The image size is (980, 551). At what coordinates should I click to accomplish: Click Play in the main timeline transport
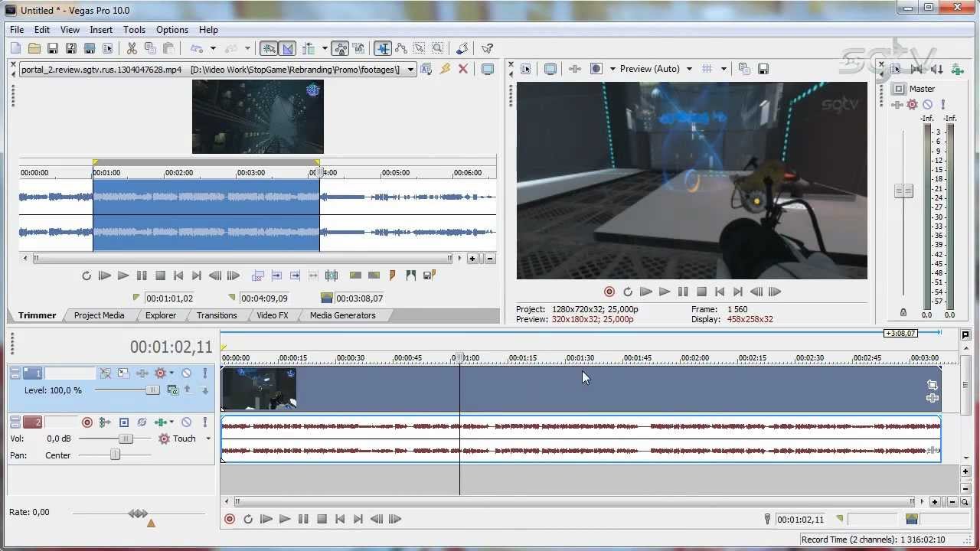[x=285, y=519]
